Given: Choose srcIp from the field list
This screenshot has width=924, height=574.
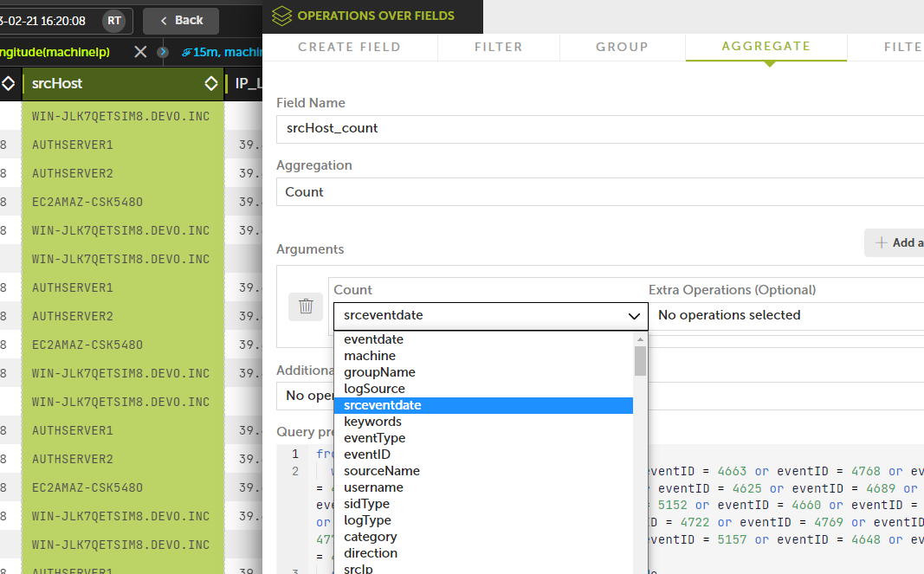Looking at the screenshot, I should pos(483,569).
